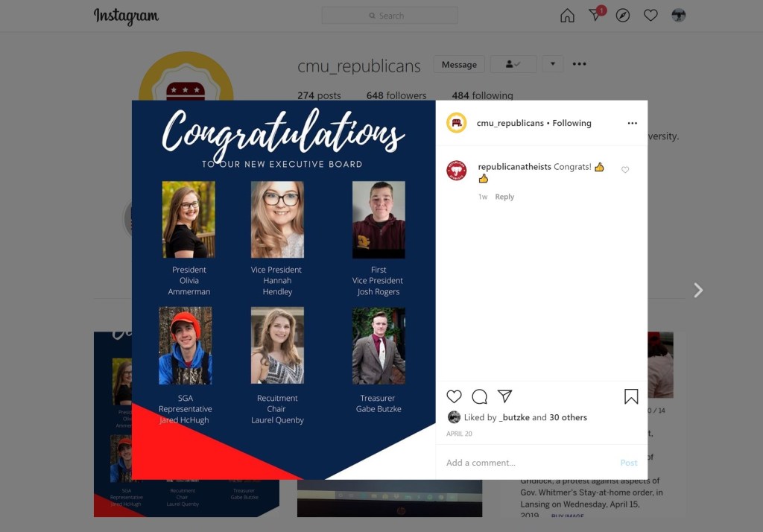This screenshot has height=532, width=763.
Task: Go to the Home feed icon
Action: (567, 16)
